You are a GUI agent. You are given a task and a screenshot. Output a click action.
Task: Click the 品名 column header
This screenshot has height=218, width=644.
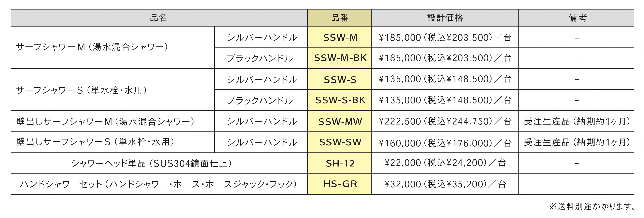pos(159,18)
